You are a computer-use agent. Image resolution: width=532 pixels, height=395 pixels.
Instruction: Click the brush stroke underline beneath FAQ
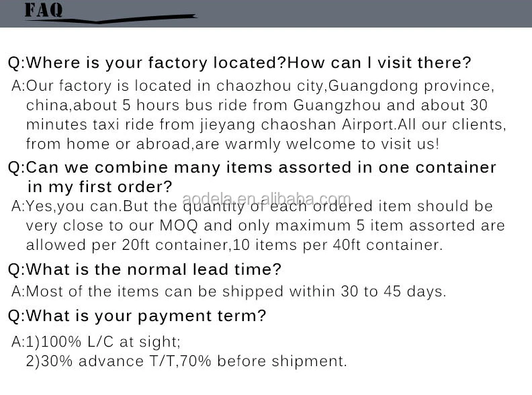(x=111, y=19)
